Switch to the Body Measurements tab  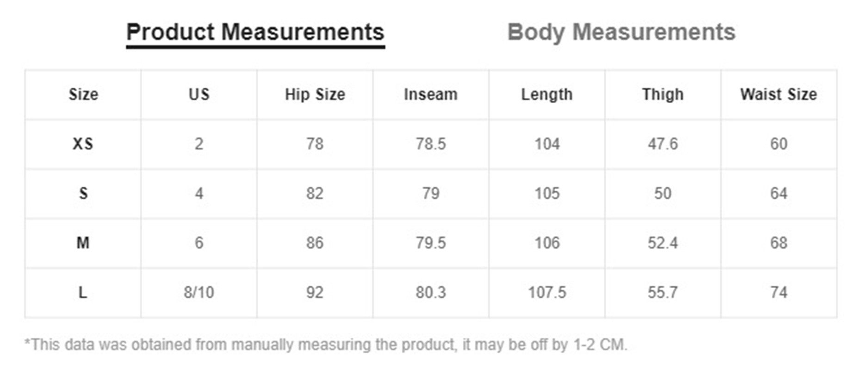(621, 32)
